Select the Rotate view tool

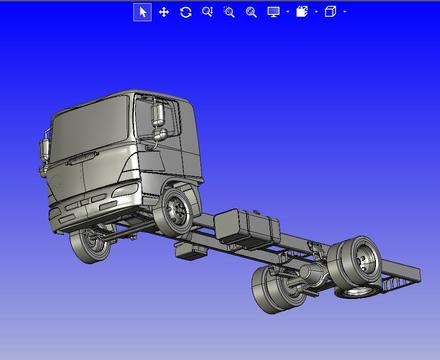click(x=186, y=12)
